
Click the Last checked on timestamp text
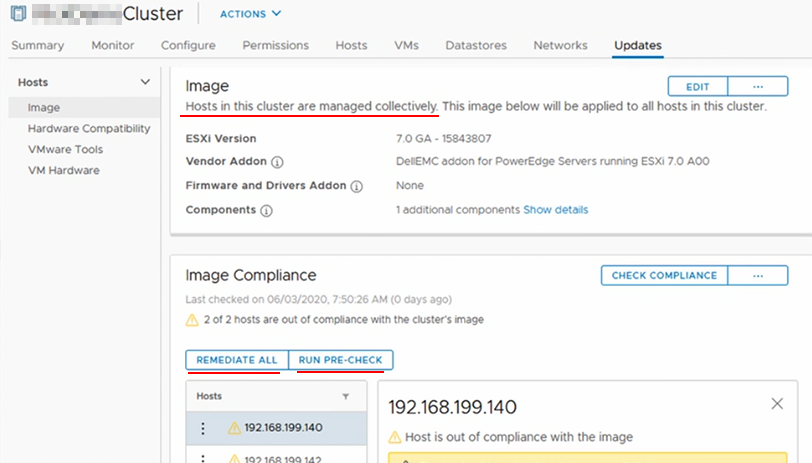pyautogui.click(x=318, y=299)
